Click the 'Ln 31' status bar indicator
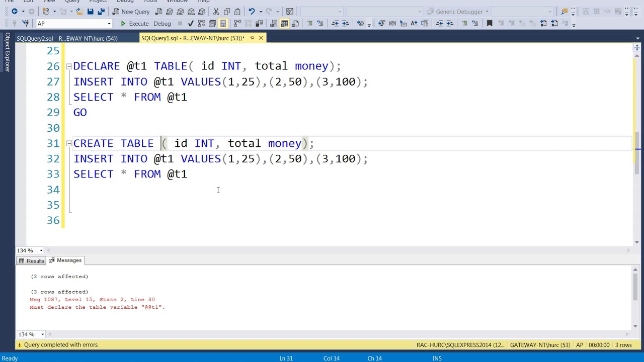 pos(286,358)
